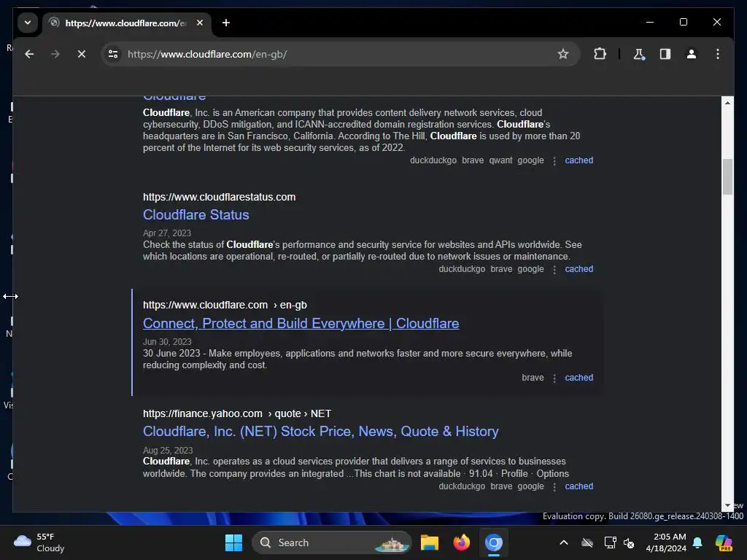
Task: Click the scrollbar up arrow
Action: [727, 102]
